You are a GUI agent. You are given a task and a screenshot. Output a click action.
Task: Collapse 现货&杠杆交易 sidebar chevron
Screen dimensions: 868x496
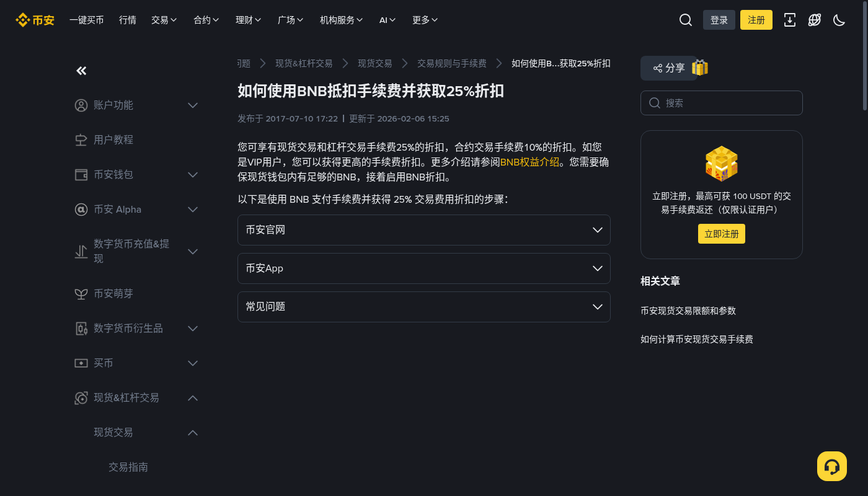point(193,398)
